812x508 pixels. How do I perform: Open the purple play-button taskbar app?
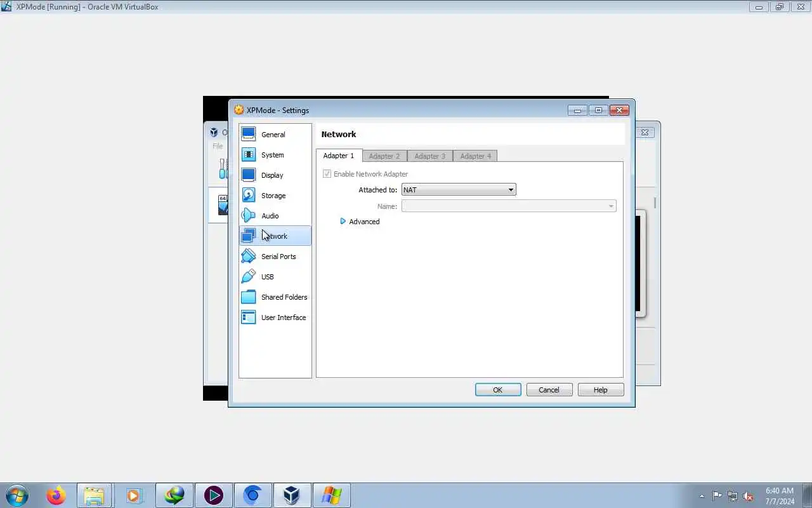(x=213, y=495)
